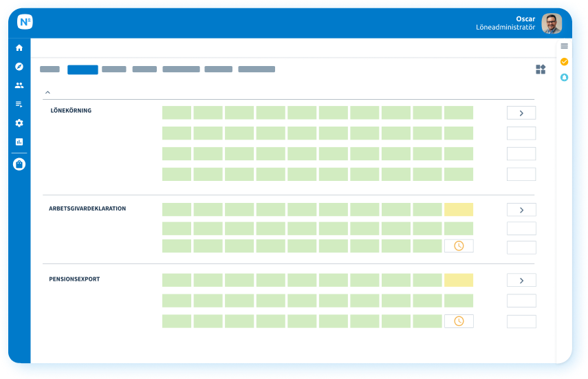Open Oscar's profile avatar
The height and width of the screenshot is (379, 588).
pos(552,23)
